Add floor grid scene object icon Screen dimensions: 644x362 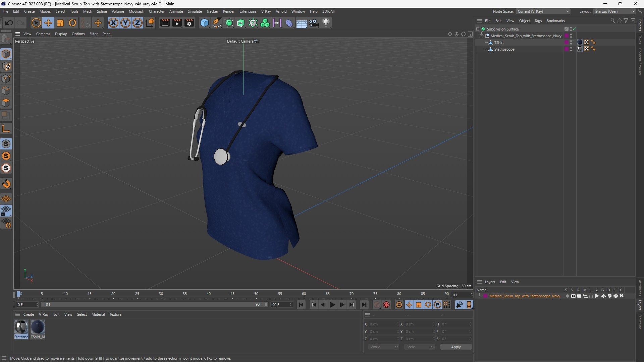[x=302, y=23]
